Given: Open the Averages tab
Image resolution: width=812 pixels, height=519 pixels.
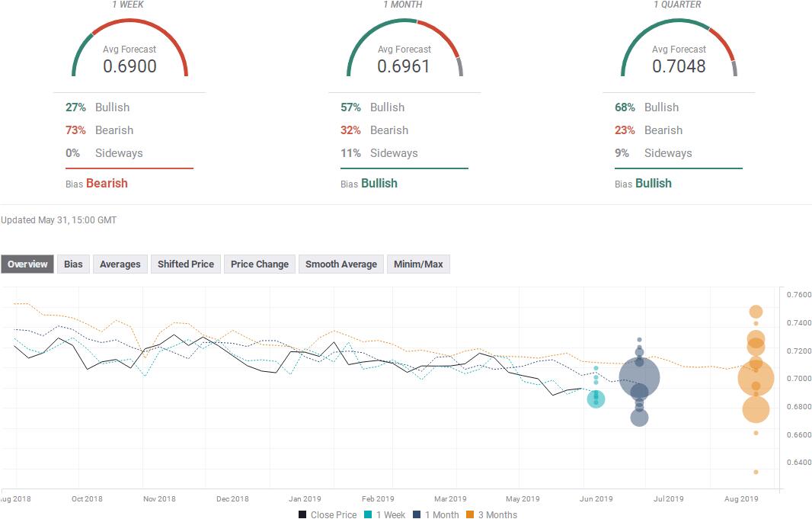Looking at the screenshot, I should point(120,264).
